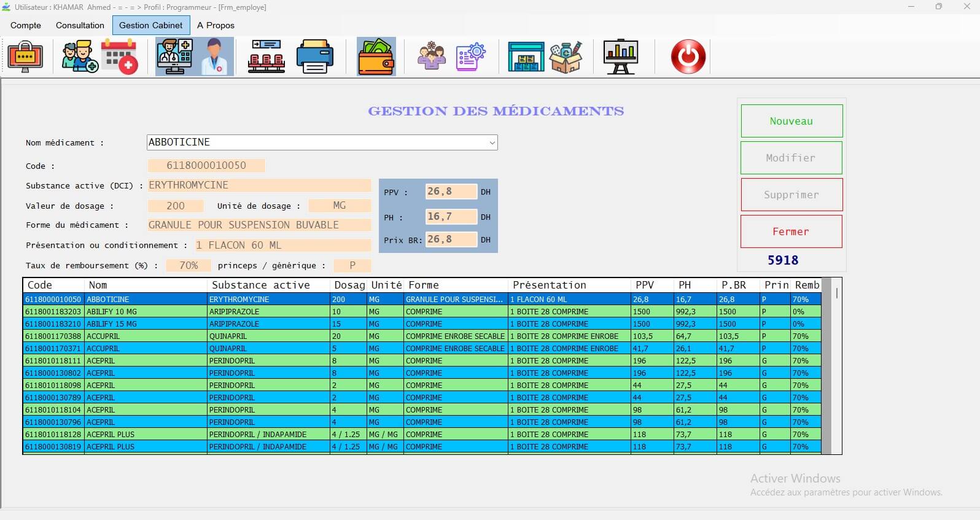Click the statistics chart board icon
Screen dimensions: 980x520
pos(621,56)
